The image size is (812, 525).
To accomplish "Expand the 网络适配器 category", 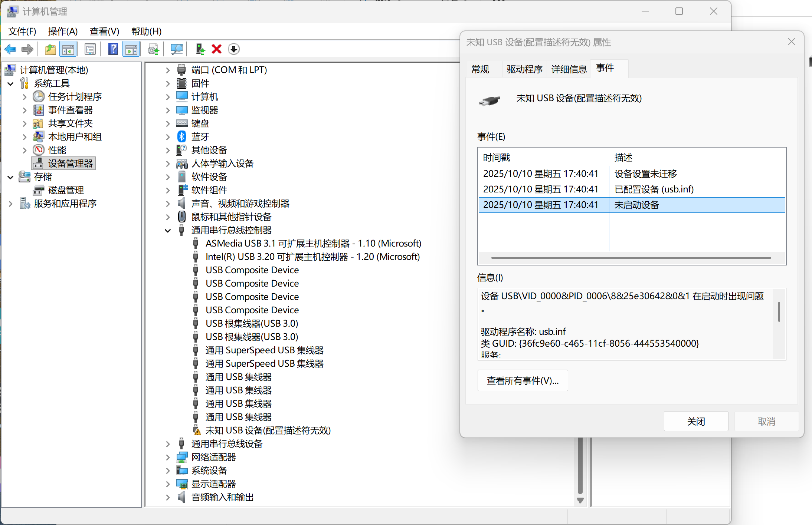I will tap(168, 457).
